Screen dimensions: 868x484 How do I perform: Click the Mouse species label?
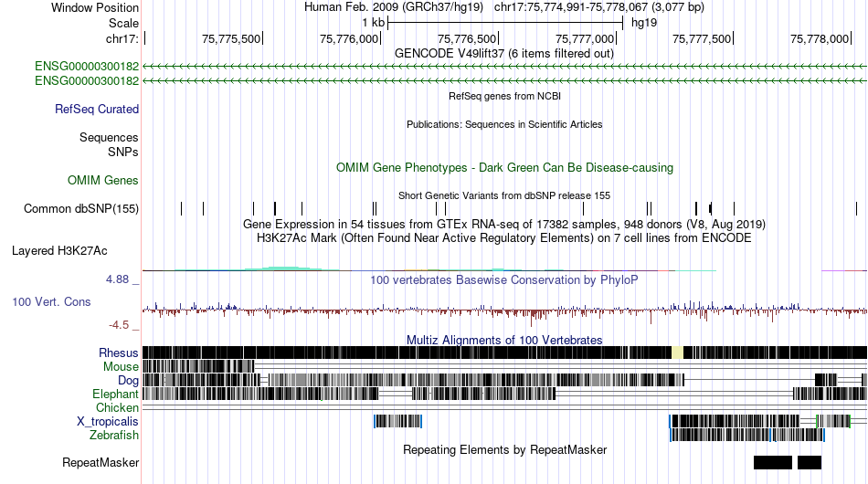pyautogui.click(x=121, y=367)
